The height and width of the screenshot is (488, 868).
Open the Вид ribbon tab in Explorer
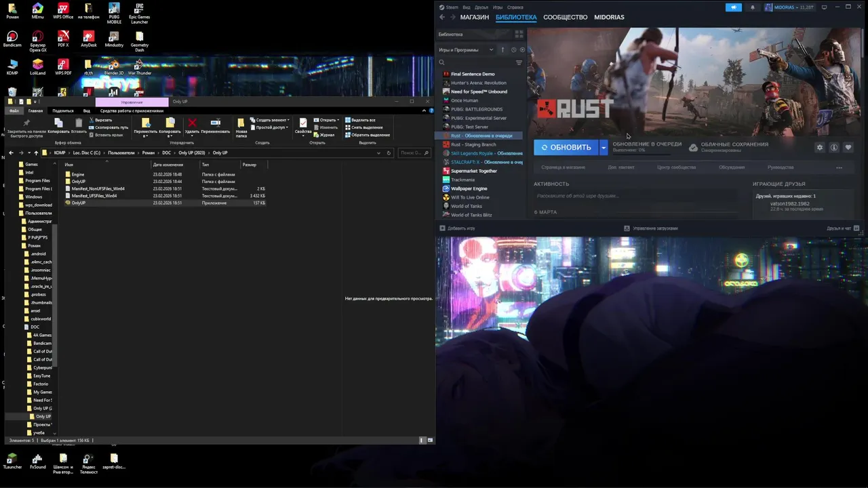tap(87, 110)
